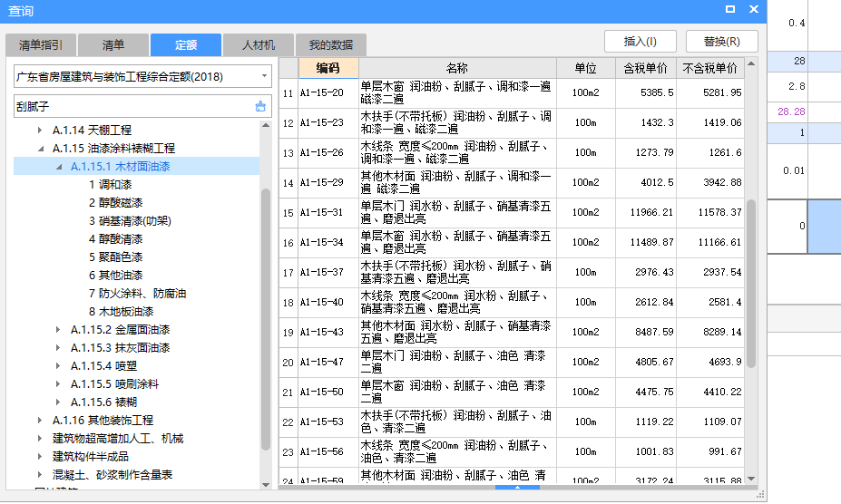The height and width of the screenshot is (504, 841).
Task: Collapse the A.1.15.1 木材面油漆 node
Action: point(59,167)
